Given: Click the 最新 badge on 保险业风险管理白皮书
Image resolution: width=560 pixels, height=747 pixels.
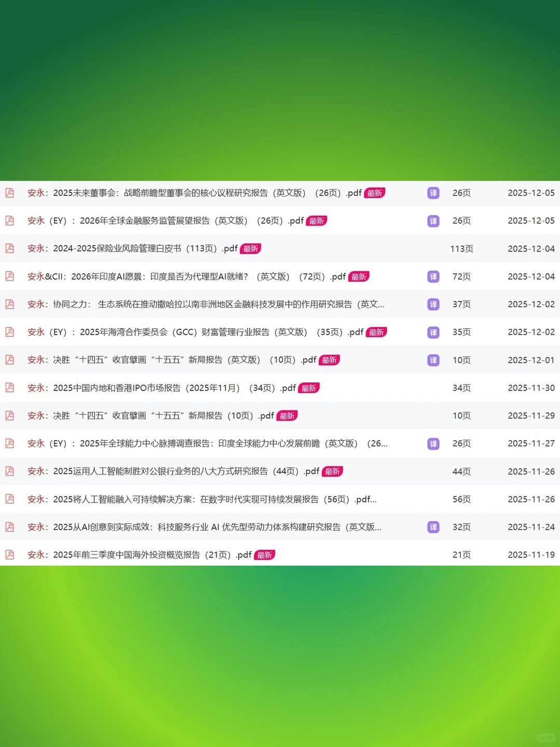Looking at the screenshot, I should tap(250, 248).
